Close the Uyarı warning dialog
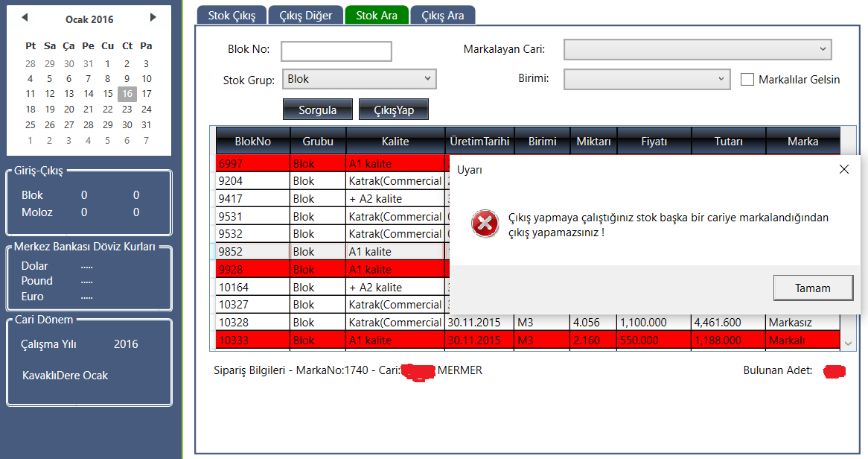The width and height of the screenshot is (868, 459). pyautogui.click(x=843, y=169)
